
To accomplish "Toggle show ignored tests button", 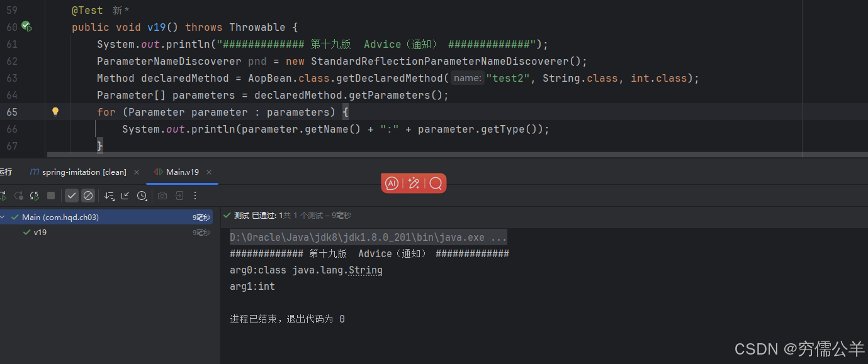I will (x=88, y=196).
